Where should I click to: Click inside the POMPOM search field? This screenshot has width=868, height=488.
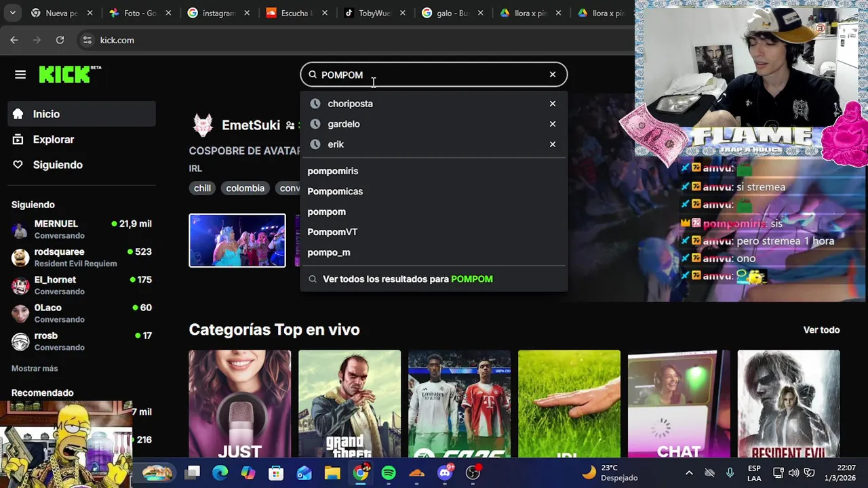click(434, 75)
